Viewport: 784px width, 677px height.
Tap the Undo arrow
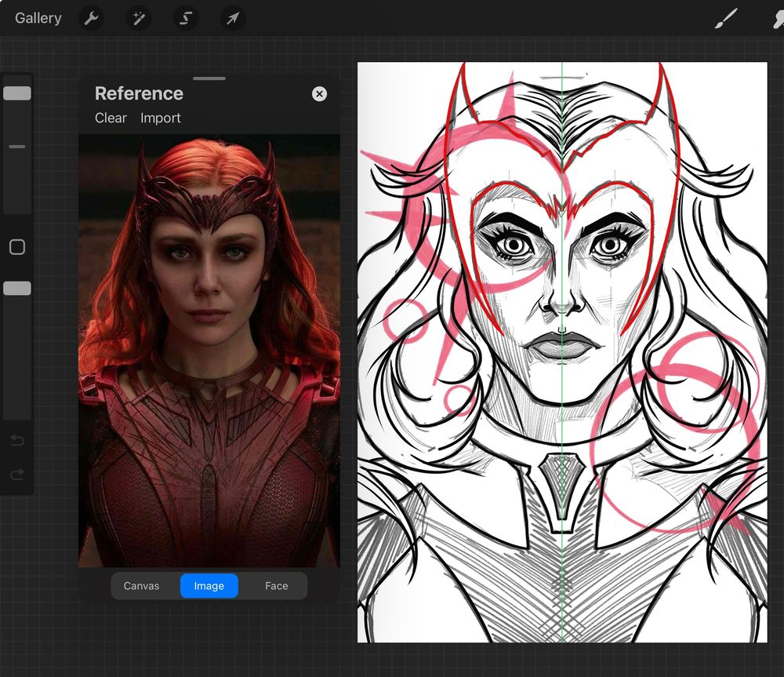(17, 440)
